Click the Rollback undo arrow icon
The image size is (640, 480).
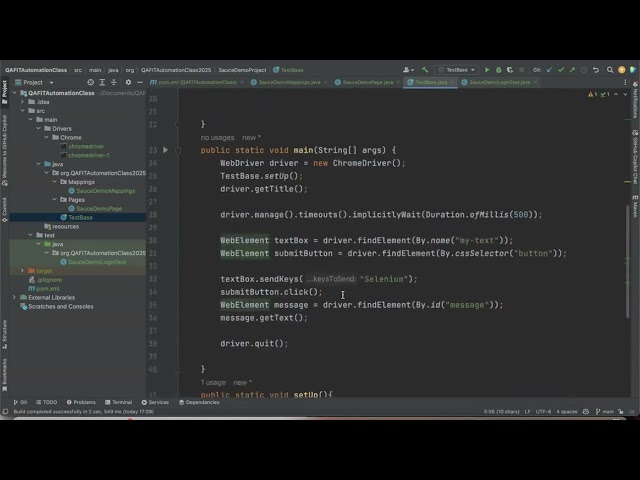pyautogui.click(x=596, y=70)
